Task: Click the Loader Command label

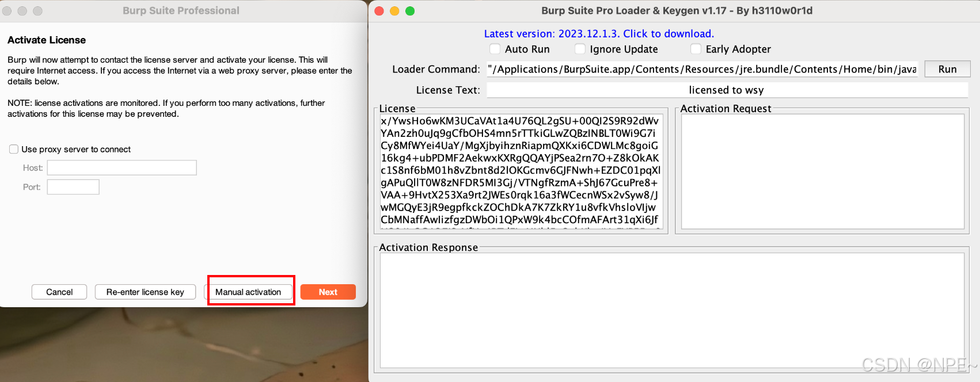Action: (436, 69)
